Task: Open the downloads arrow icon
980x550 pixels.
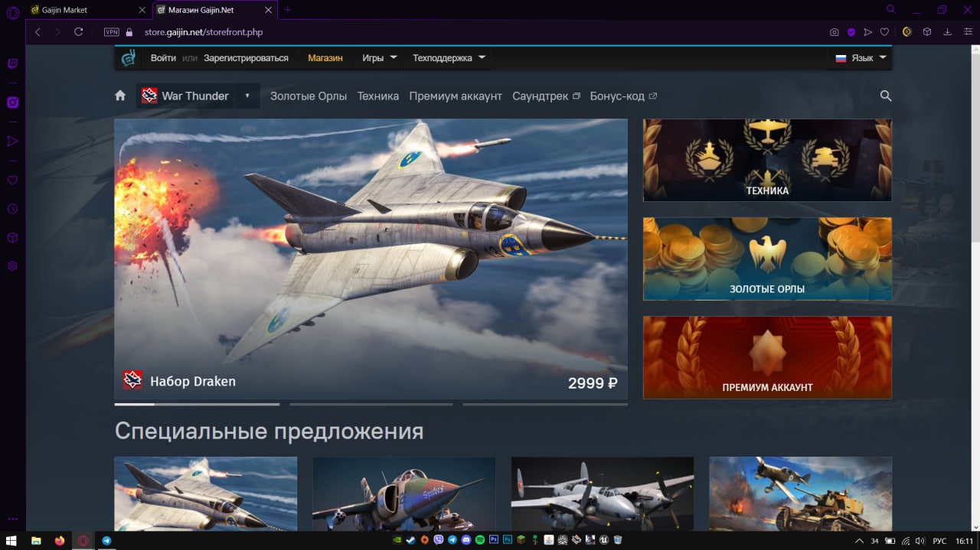Action: coord(948,32)
